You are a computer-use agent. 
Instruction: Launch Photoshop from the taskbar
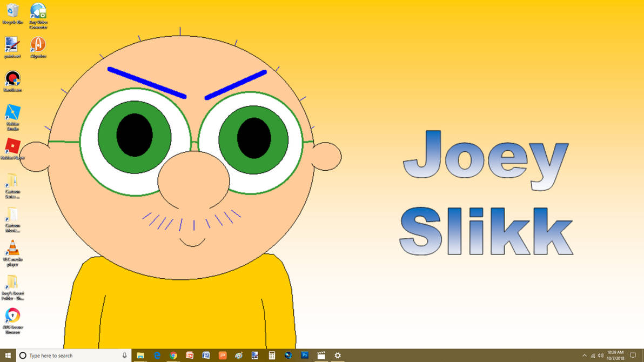click(x=304, y=355)
